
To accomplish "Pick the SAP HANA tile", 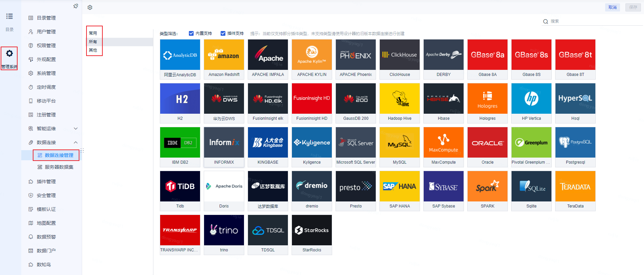I will pyautogui.click(x=400, y=191).
